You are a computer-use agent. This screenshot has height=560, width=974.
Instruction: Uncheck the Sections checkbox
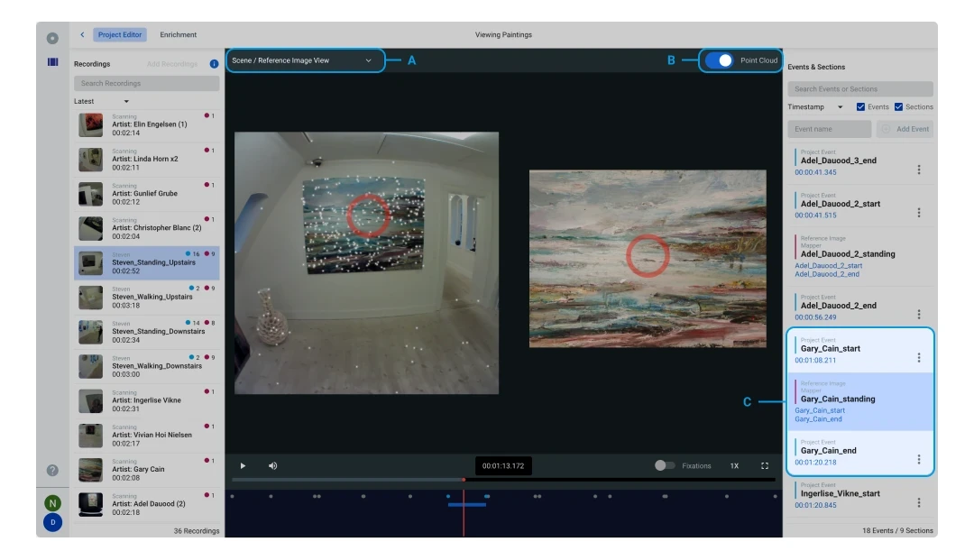pos(898,106)
